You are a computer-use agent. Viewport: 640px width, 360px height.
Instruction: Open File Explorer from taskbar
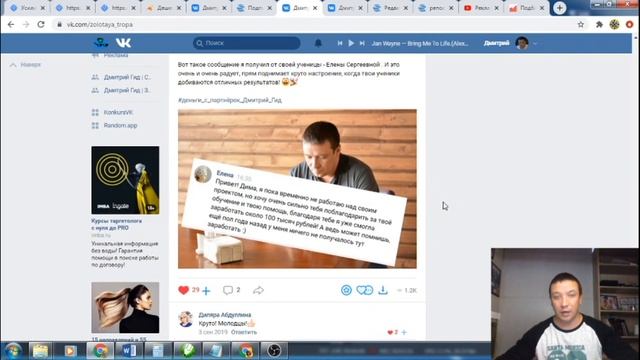click(40, 351)
